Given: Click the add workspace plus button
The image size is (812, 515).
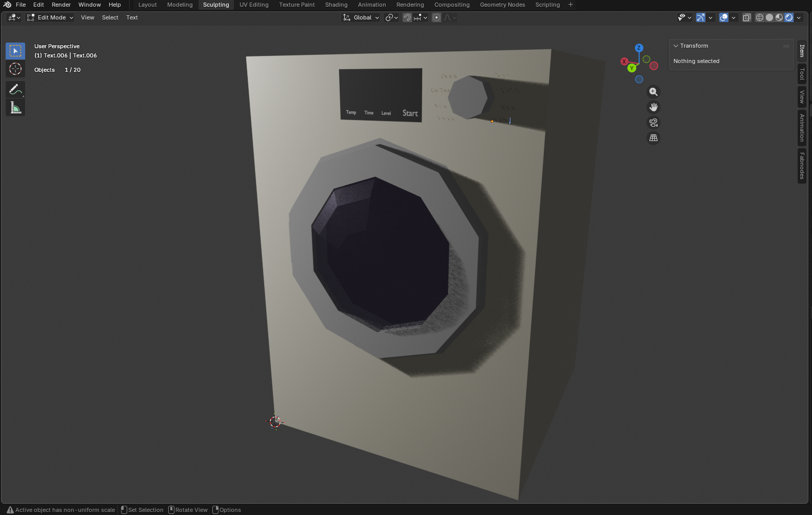Looking at the screenshot, I should [570, 5].
